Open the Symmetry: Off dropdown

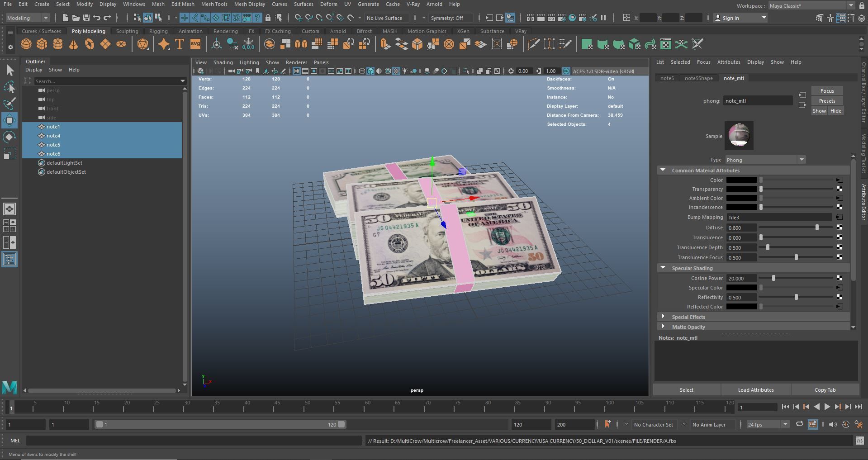pos(451,18)
